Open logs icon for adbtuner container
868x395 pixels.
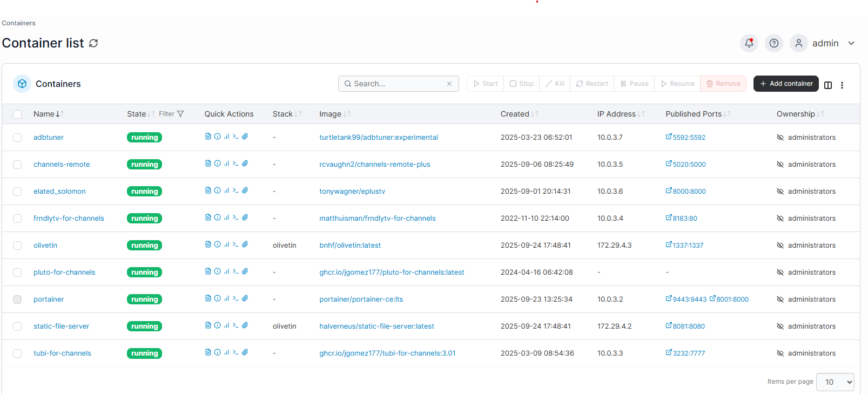pyautogui.click(x=208, y=137)
